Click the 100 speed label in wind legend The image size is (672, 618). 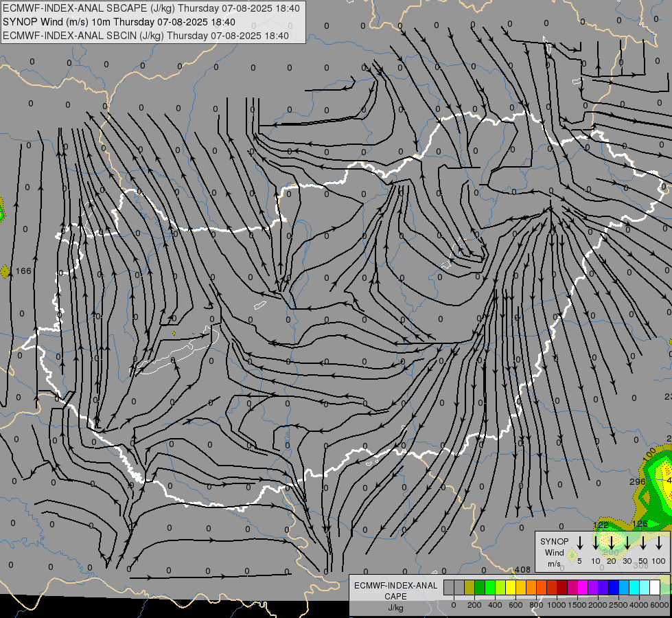point(659,561)
